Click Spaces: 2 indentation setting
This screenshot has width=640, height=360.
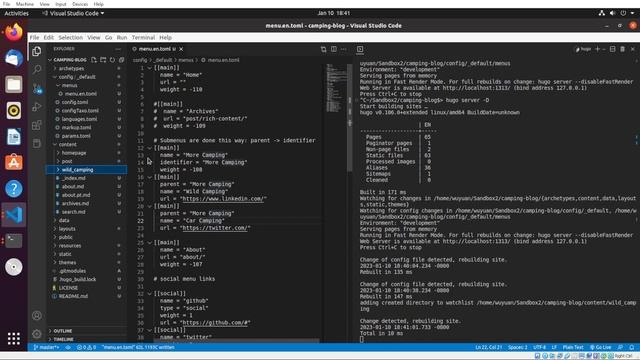[x=518, y=347]
